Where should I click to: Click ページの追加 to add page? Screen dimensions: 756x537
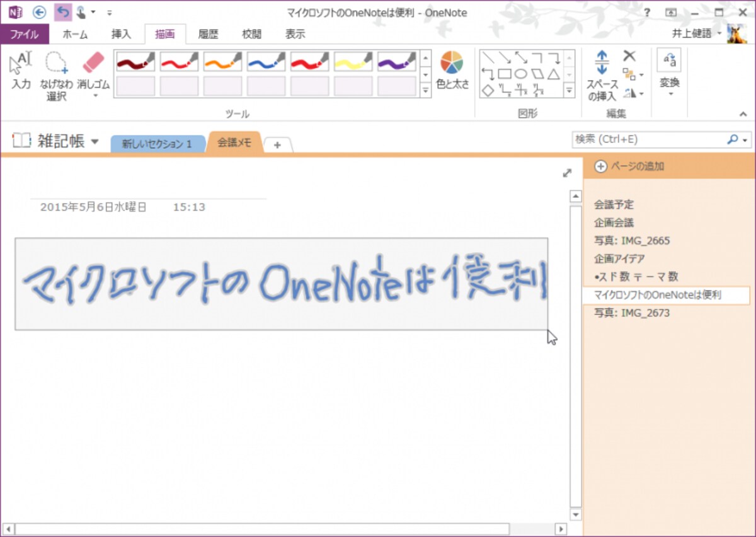click(x=629, y=166)
